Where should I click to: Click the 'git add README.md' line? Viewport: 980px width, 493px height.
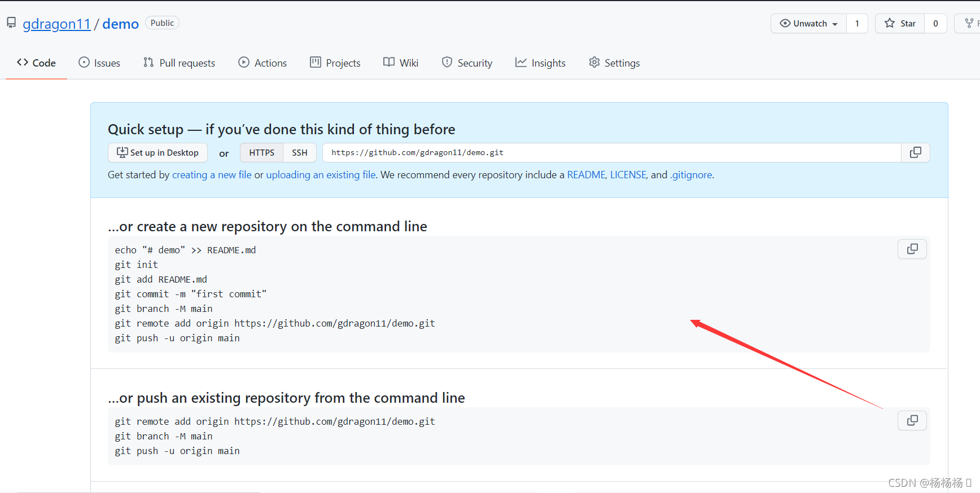pyautogui.click(x=161, y=279)
